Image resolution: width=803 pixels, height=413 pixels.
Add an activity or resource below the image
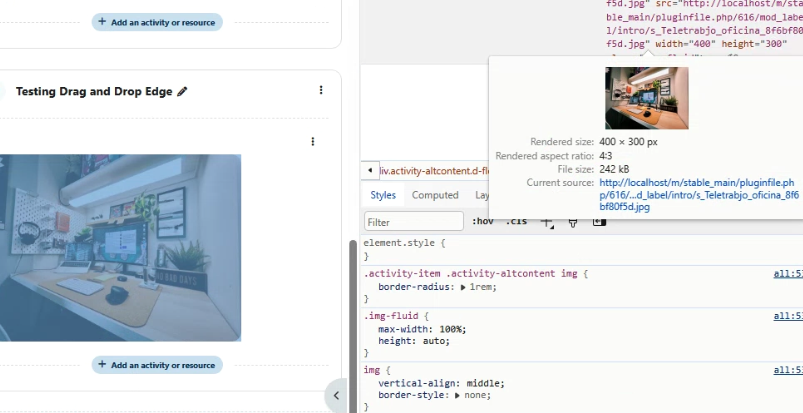pos(157,365)
